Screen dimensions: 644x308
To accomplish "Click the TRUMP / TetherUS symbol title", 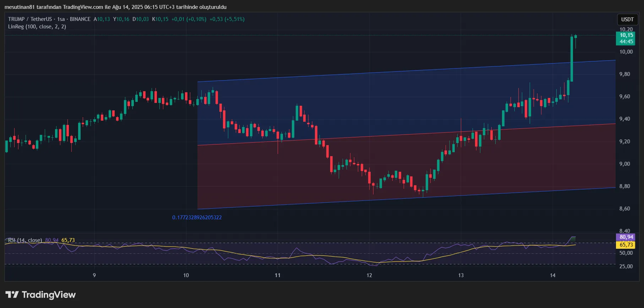I will click(x=30, y=19).
